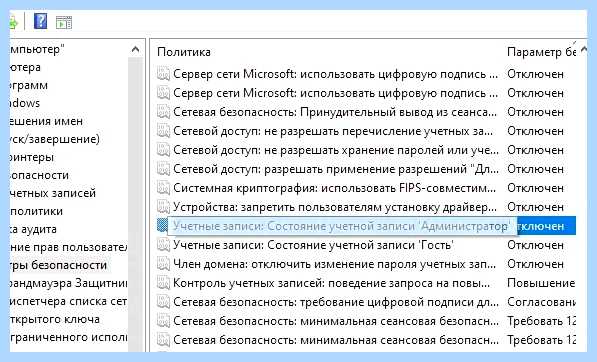Viewport: 597px width, 362px height.
Task: Click icon of 'Сетевая безопасность: Принудительный вывод' policy
Action: 163,112
